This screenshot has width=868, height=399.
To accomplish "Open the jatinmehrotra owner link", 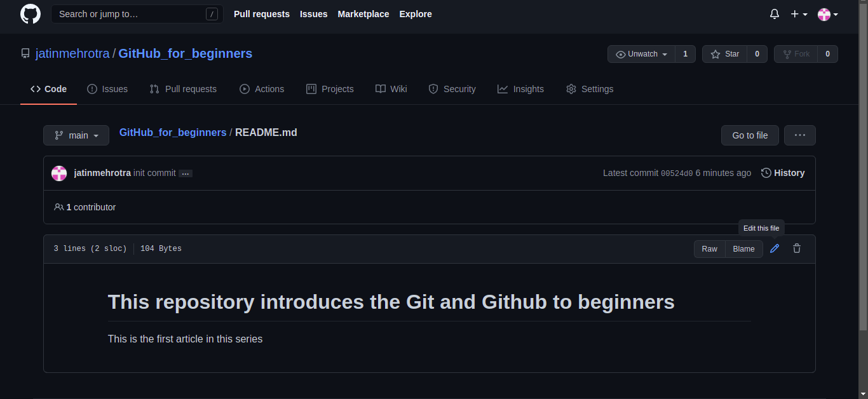I will coord(72,54).
